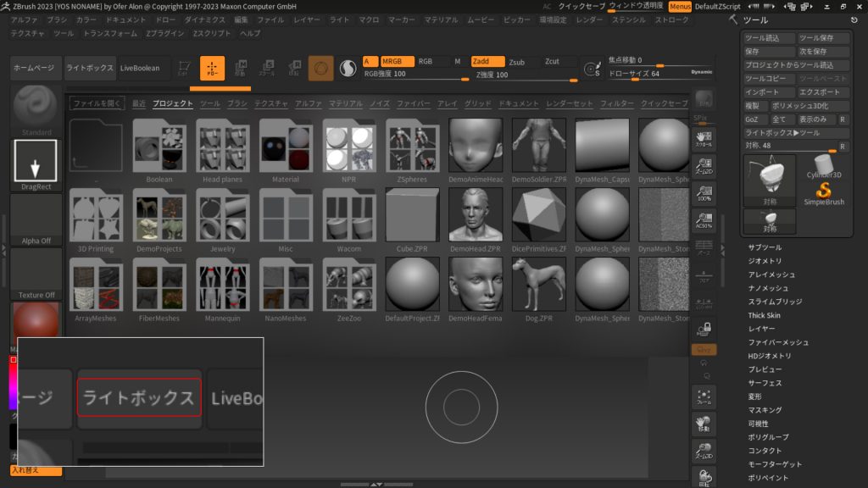Expand the サブツール (Subtool) palette

tap(765, 247)
